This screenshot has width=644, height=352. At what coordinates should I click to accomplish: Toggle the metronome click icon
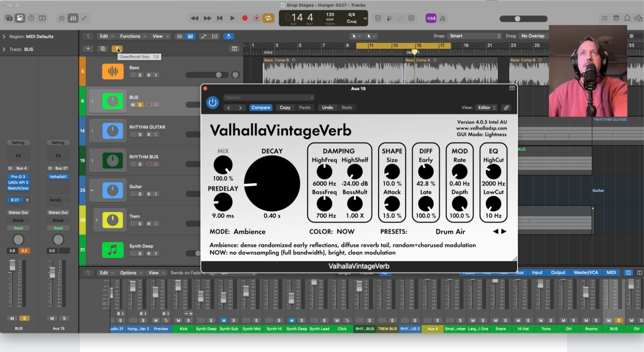tap(443, 18)
